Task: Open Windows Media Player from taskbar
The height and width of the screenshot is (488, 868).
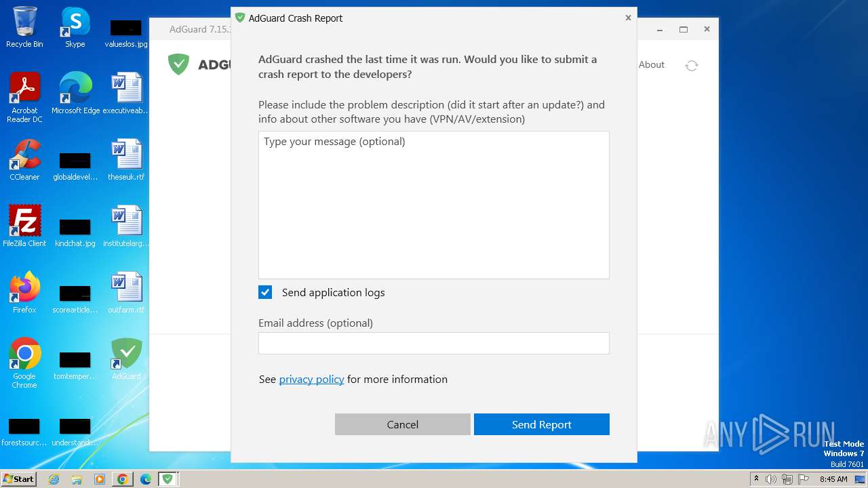Action: [x=100, y=479]
